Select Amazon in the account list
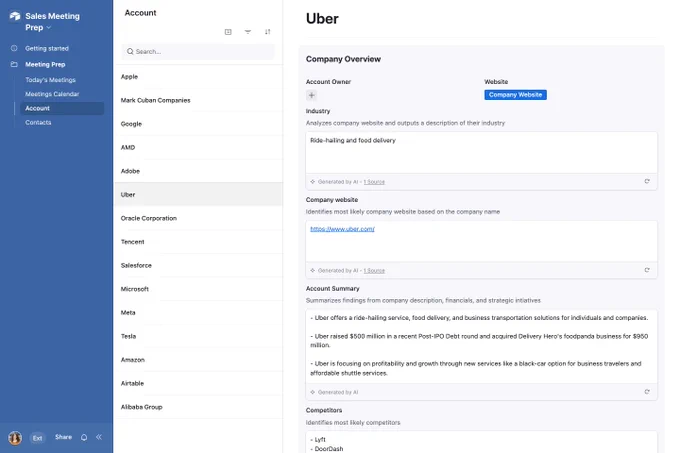The width and height of the screenshot is (680, 453). point(198,360)
